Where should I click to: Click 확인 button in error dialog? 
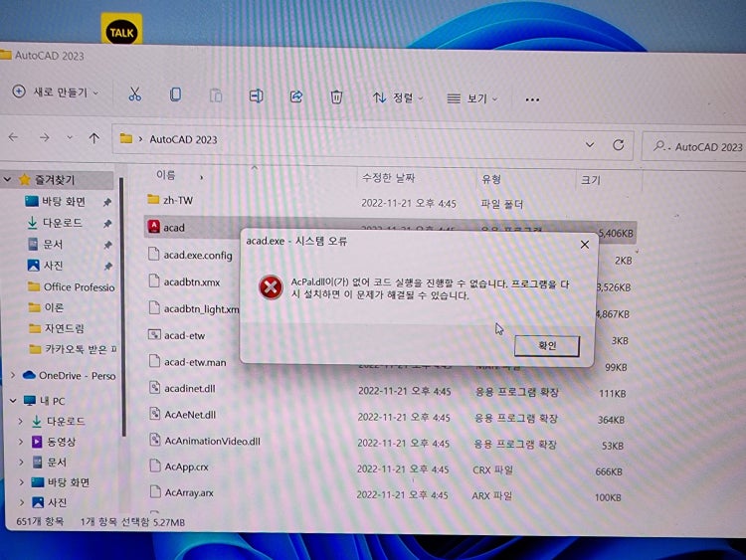(547, 345)
